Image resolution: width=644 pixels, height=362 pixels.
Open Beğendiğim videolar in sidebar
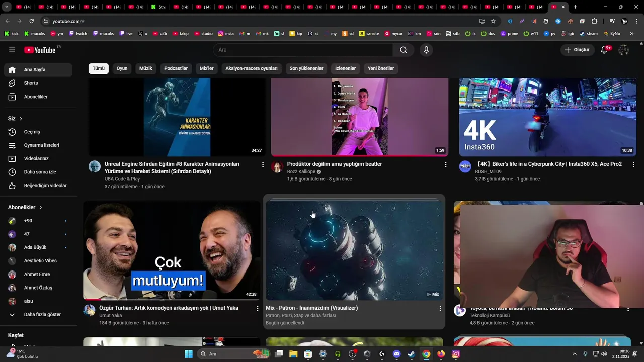click(x=38, y=186)
